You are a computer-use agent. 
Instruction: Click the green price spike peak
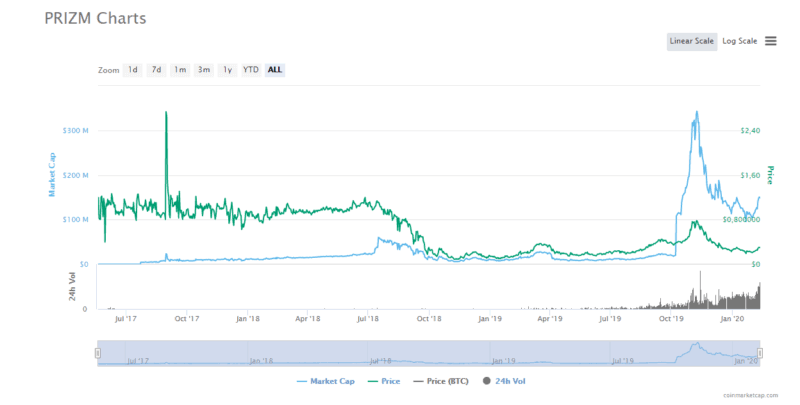[x=166, y=113]
